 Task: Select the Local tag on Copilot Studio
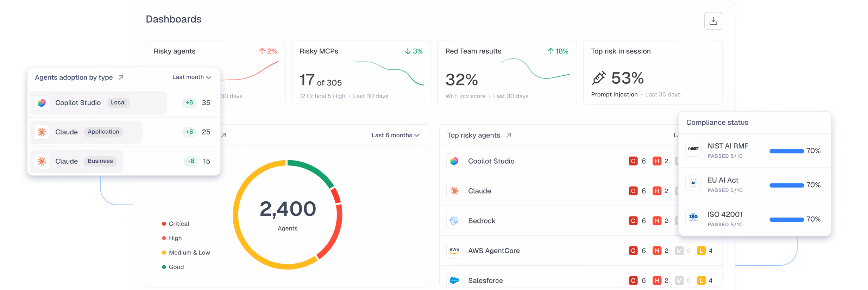(x=118, y=102)
